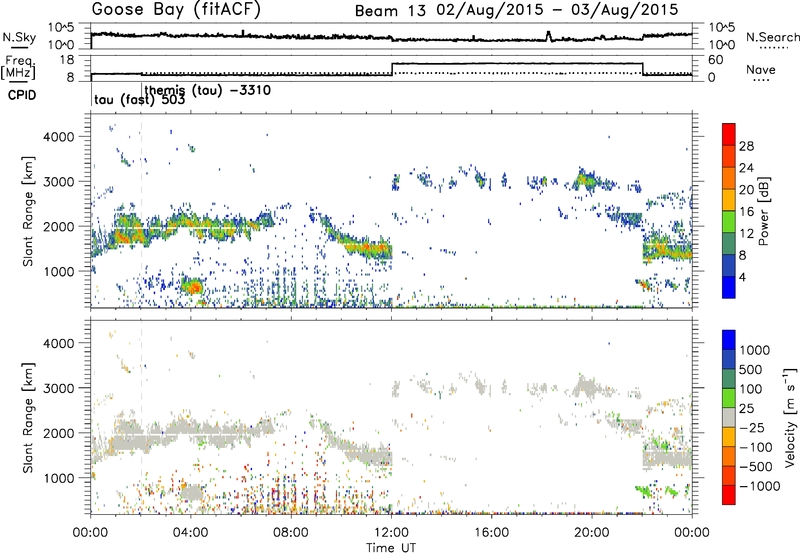Click the bright blue bottom Power colorbar segment
Viewport: 800px width, 554px height.
tap(729, 287)
